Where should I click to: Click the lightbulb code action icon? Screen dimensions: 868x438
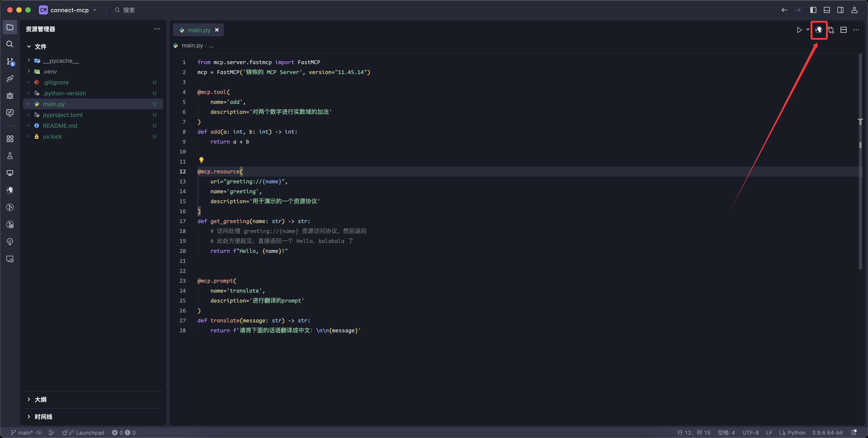pyautogui.click(x=201, y=160)
